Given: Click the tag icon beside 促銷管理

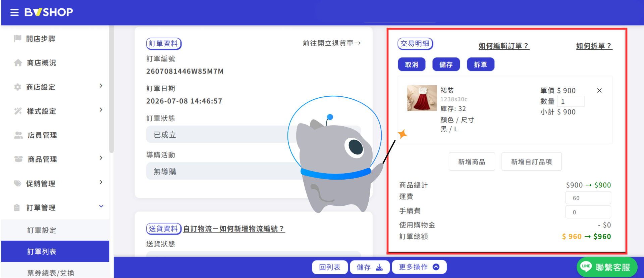Looking at the screenshot, I should pyautogui.click(x=17, y=183).
